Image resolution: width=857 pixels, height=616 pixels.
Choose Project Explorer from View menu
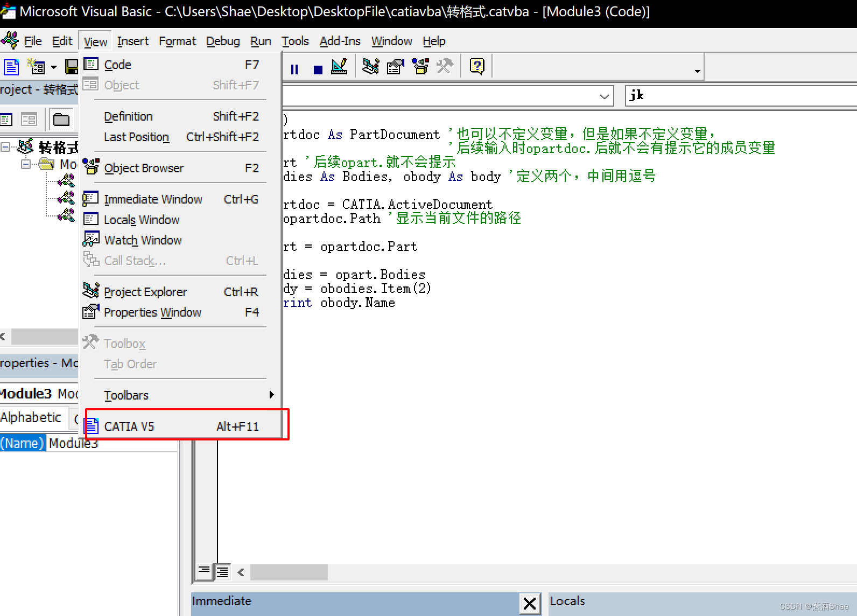(x=181, y=292)
